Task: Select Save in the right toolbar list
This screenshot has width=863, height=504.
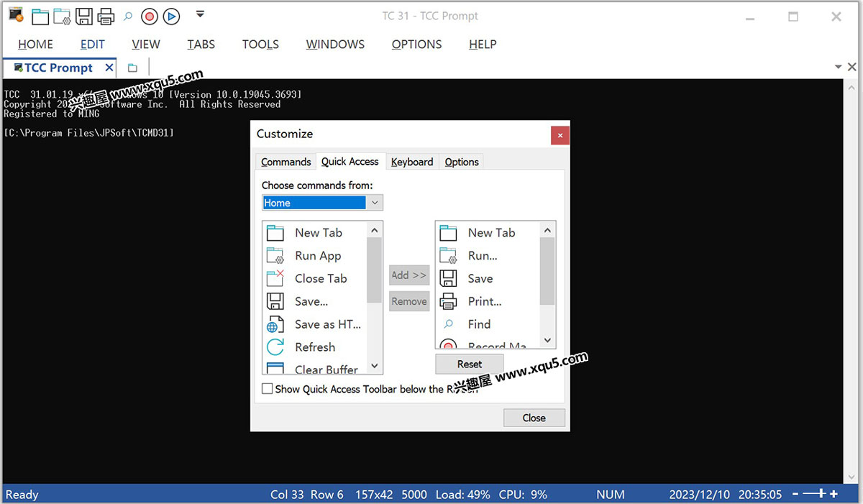Action: (x=488, y=279)
